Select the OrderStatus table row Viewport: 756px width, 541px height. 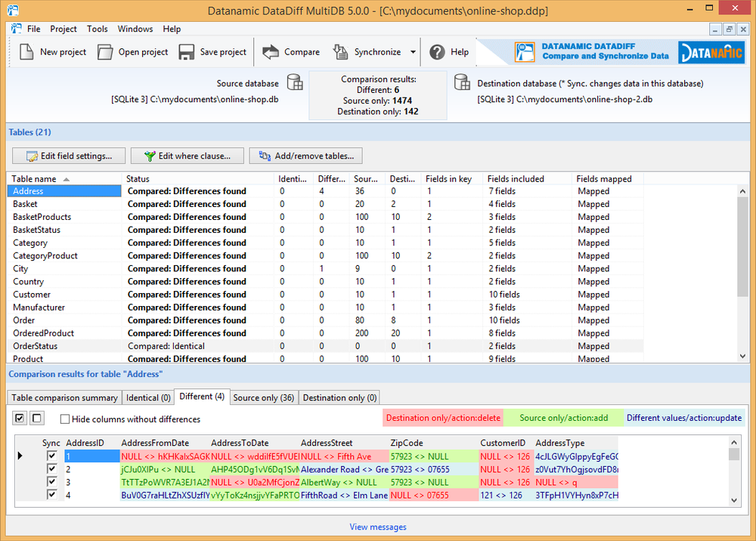pyautogui.click(x=35, y=346)
